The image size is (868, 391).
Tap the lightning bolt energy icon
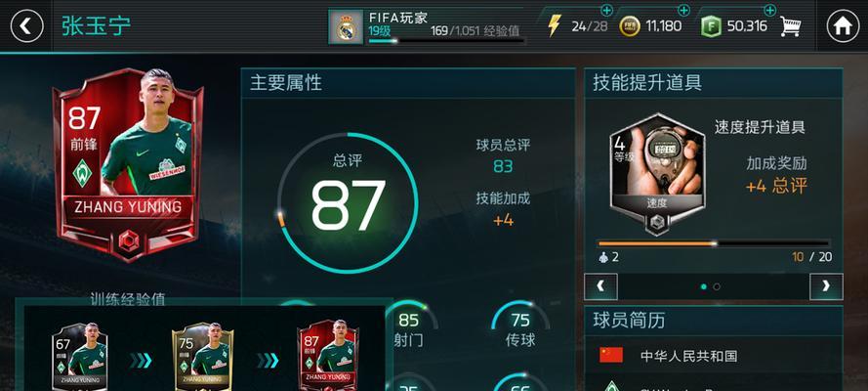tap(555, 25)
